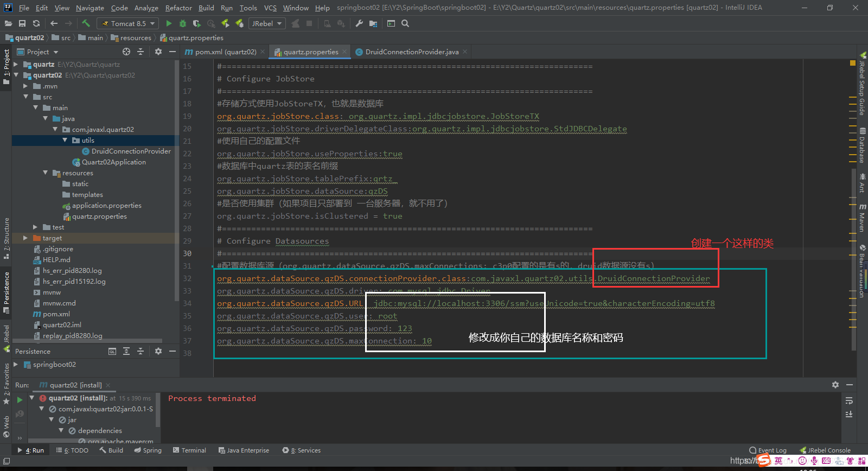Screen dimensions: 868x471
Task: Open Project panel gear options
Action: click(158, 52)
